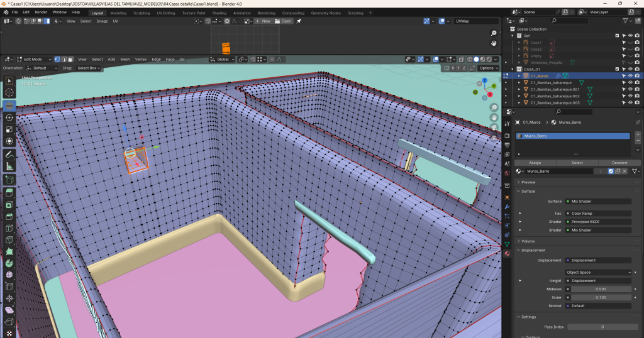Click the pan hand icon in UV editor
The height and width of the screenshot is (338, 644).
point(494,43)
